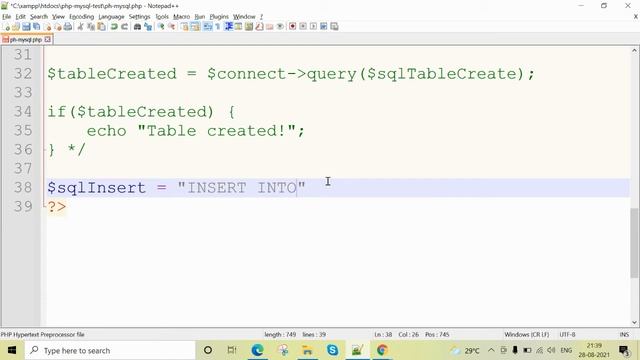The image size is (640, 360).
Task: Open the Run menu
Action: click(200, 17)
